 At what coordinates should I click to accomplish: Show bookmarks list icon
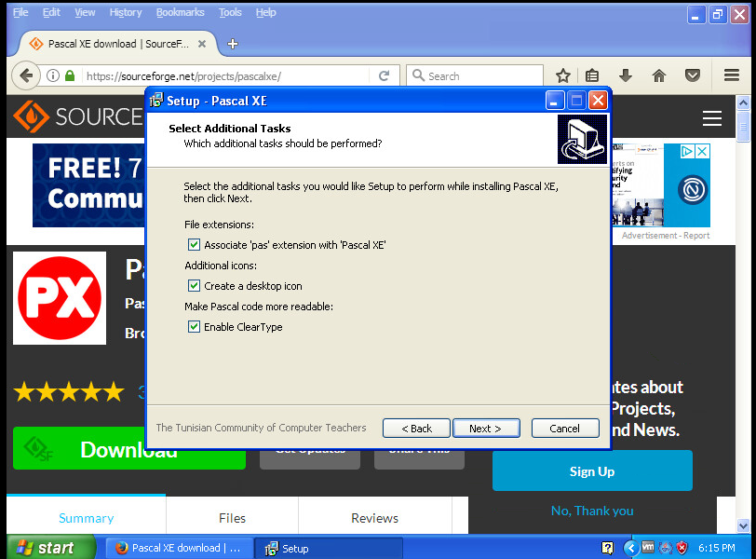point(592,75)
